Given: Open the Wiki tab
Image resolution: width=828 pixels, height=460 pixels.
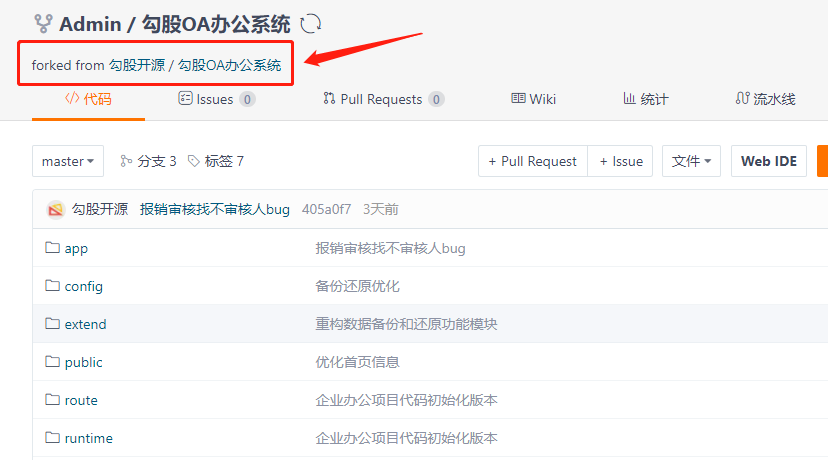Looking at the screenshot, I should 533,99.
